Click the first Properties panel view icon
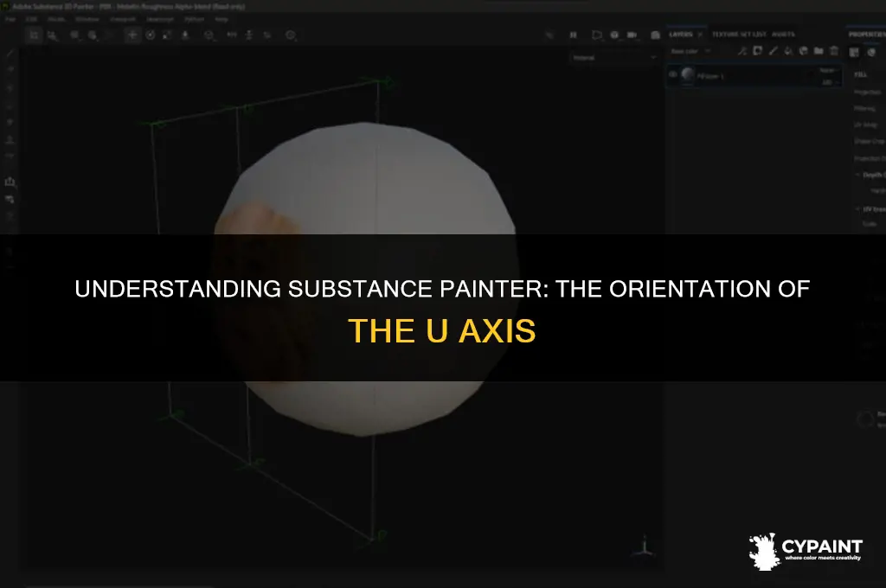886x588 pixels. (854, 53)
